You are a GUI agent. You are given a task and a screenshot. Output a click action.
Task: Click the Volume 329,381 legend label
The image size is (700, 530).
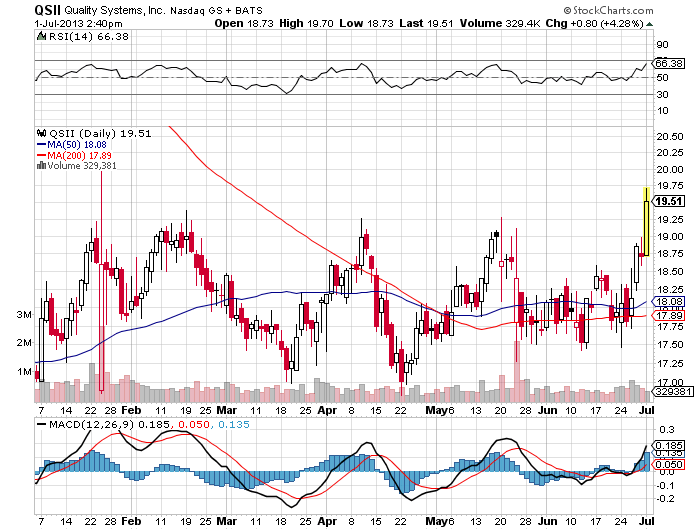tap(82, 166)
